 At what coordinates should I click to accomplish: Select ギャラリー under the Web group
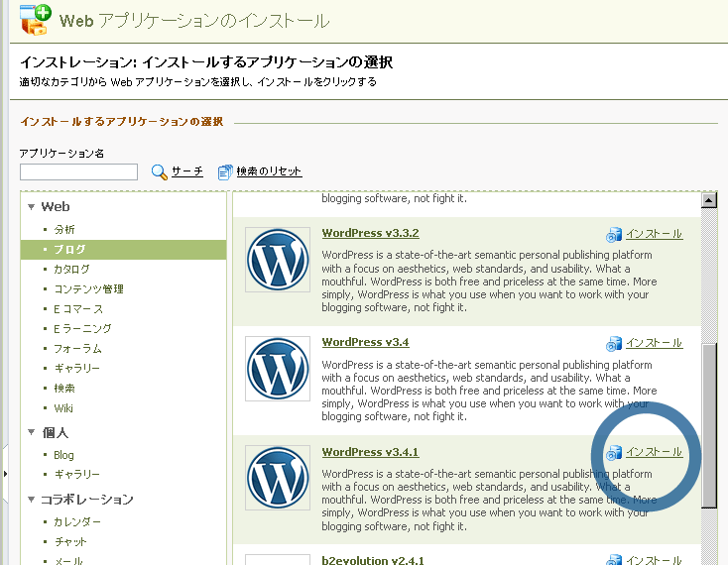click(x=76, y=369)
